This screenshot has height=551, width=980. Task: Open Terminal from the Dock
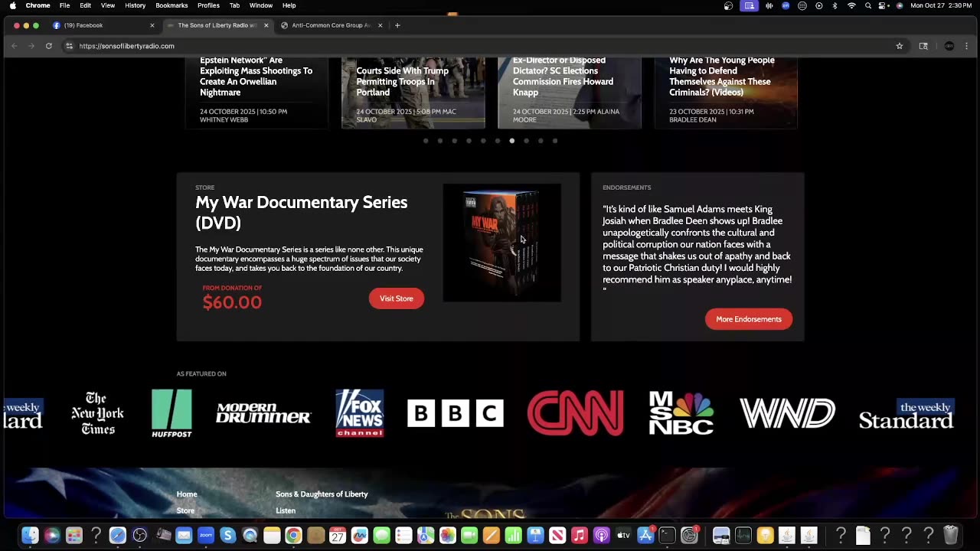coord(668,536)
